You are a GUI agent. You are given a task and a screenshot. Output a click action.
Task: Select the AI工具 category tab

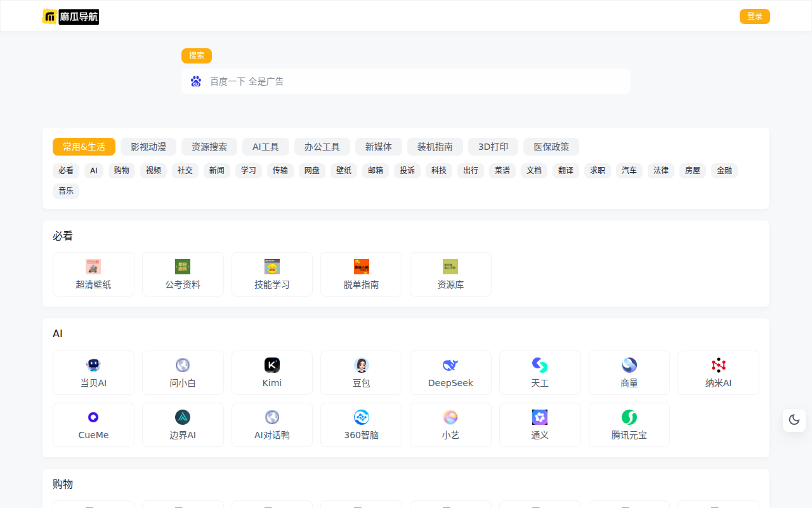tap(266, 147)
